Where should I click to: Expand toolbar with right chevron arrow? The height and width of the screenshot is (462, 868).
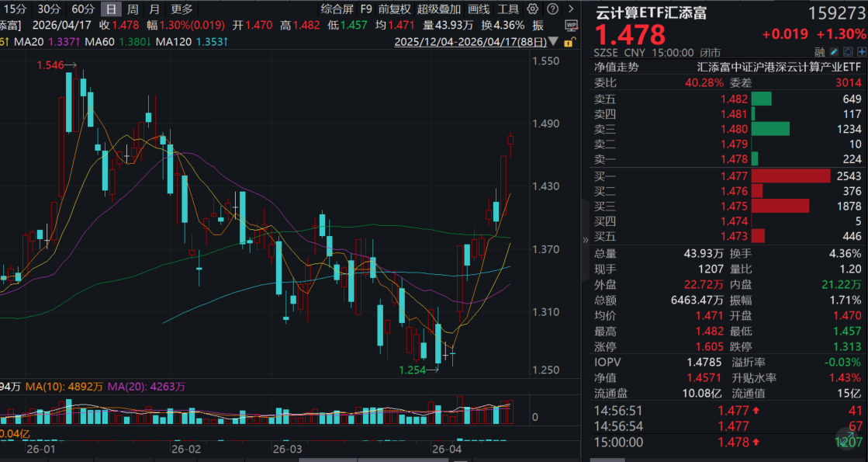pyautogui.click(x=571, y=9)
